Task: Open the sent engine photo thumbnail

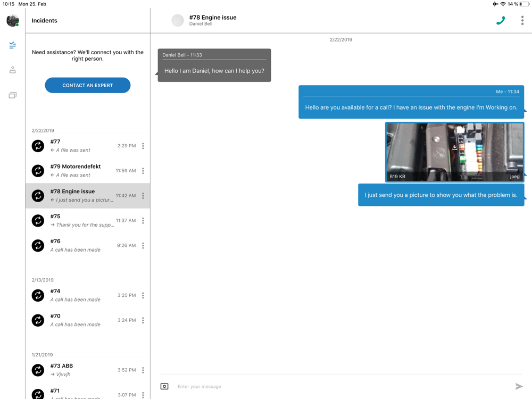Action: tap(455, 152)
